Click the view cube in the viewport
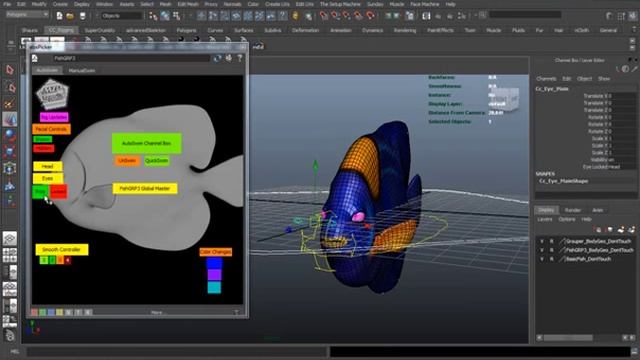The image size is (640, 360). point(506,100)
